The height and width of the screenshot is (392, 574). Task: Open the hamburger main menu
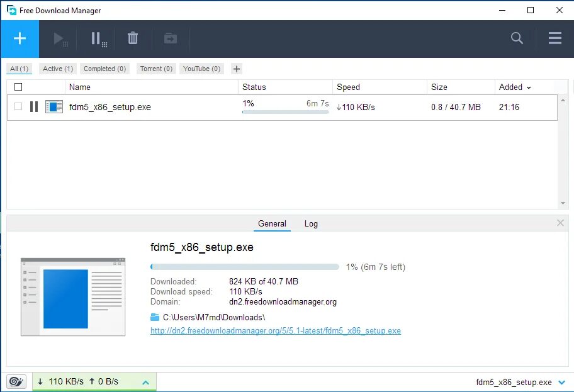pyautogui.click(x=555, y=38)
